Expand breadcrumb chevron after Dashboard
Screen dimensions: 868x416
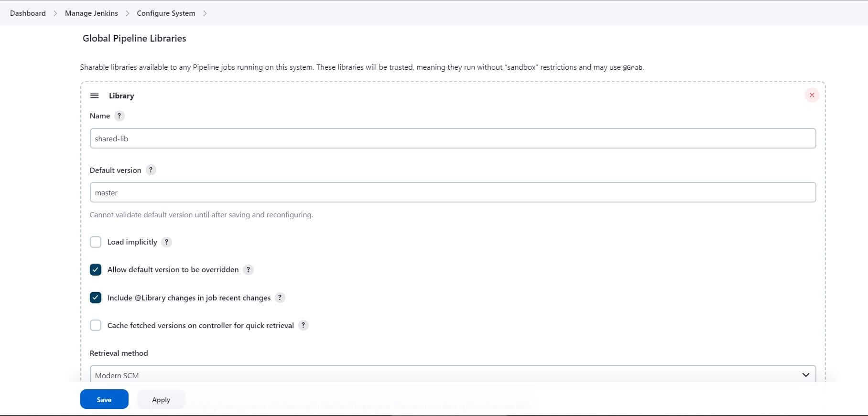(x=55, y=13)
